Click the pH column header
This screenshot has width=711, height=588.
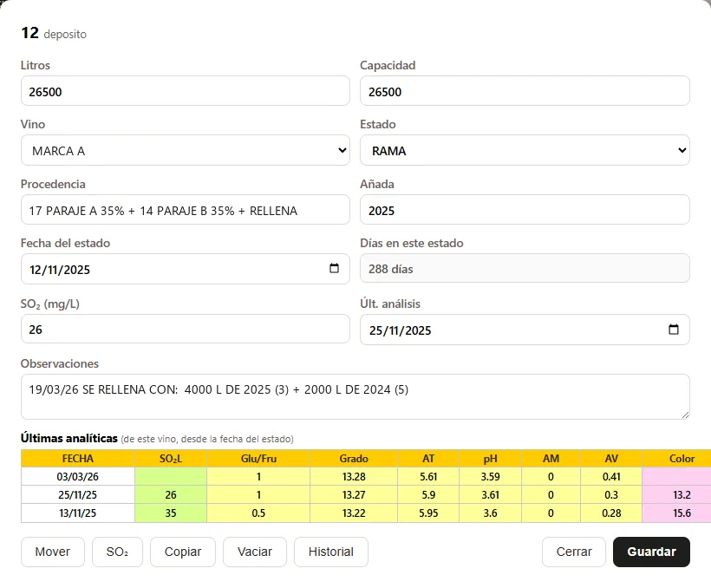490,459
